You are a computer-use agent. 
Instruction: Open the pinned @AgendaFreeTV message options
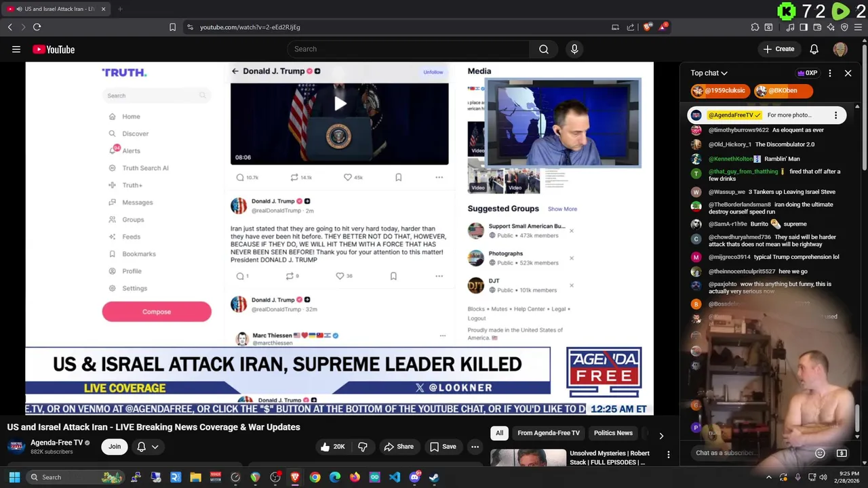pos(835,115)
